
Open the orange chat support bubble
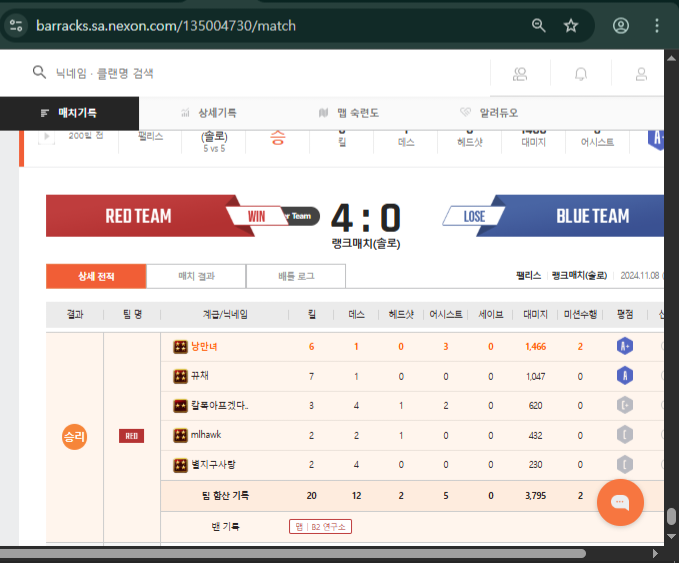point(620,502)
